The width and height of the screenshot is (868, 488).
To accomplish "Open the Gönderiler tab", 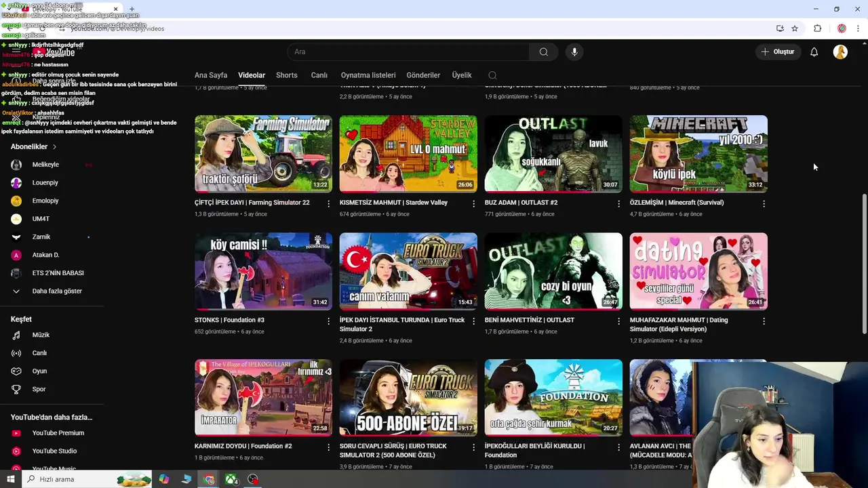I will click(423, 75).
